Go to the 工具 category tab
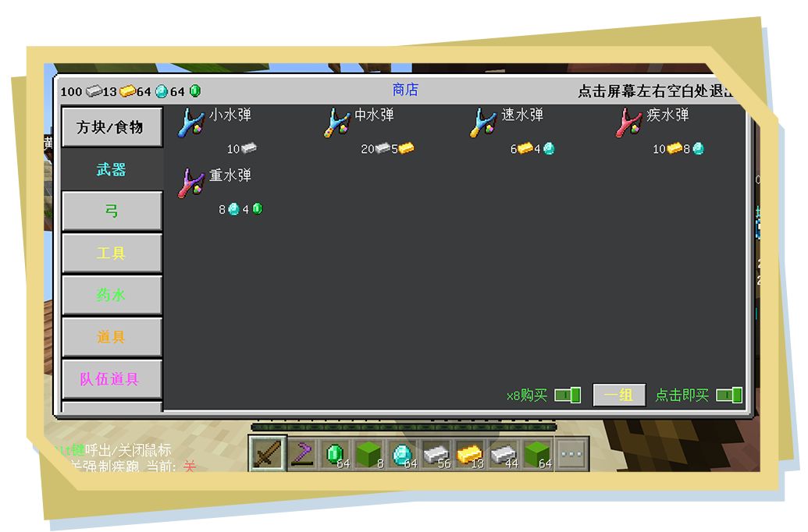 (112, 253)
